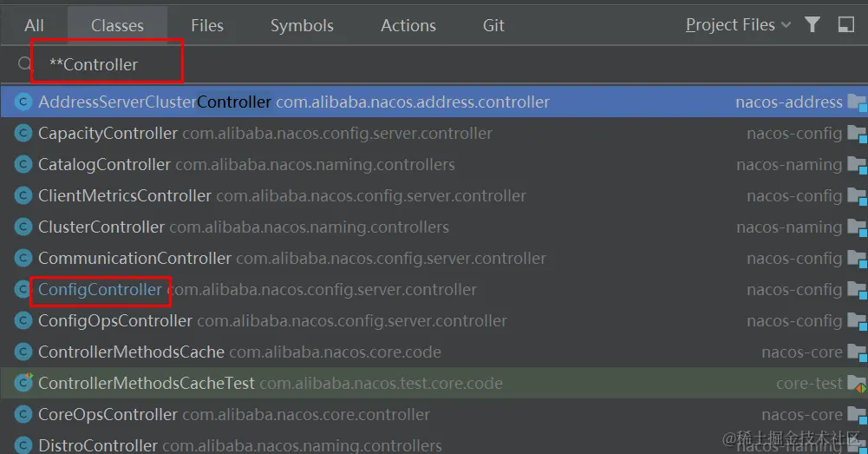
Task: Click module folder icon on ControllerMethodsCache row
Action: pyautogui.click(x=857, y=352)
